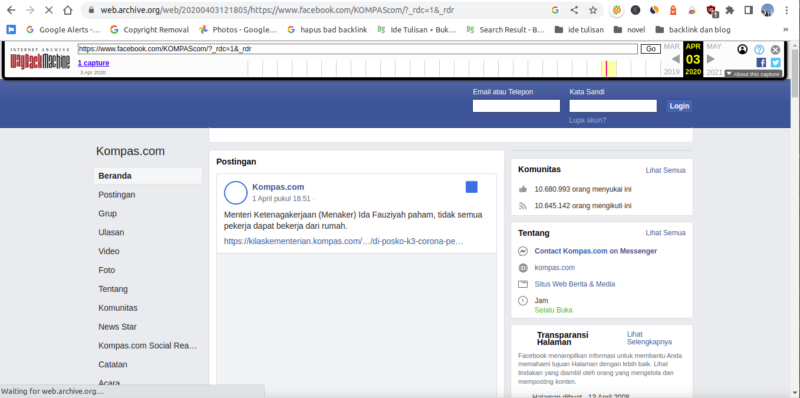The image size is (800, 398).
Task: Click the Facebook Login button
Action: 679,106
